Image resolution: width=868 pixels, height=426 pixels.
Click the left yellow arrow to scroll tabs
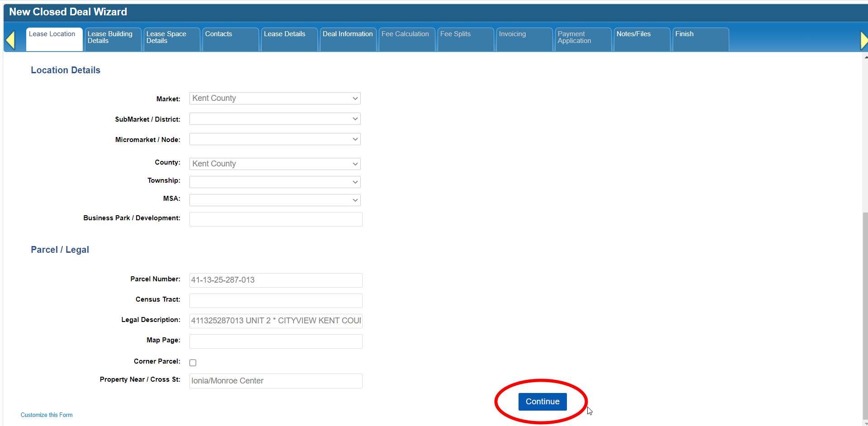(10, 40)
